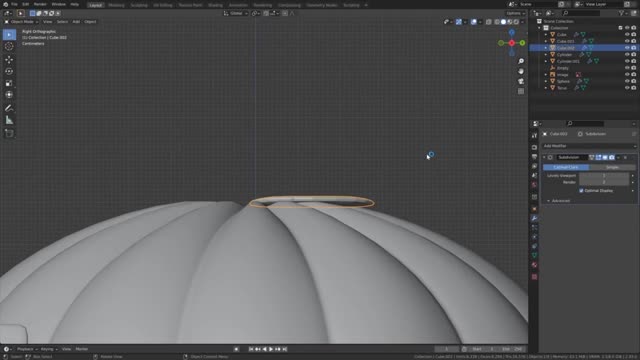Click the blue Z axis gizmo ball
The height and width of the screenshot is (360, 640).
(x=511, y=32)
